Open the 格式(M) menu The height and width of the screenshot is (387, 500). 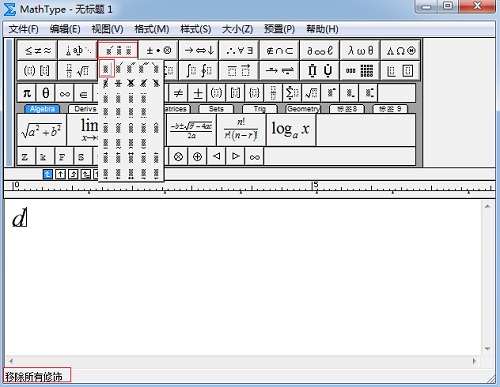click(151, 29)
